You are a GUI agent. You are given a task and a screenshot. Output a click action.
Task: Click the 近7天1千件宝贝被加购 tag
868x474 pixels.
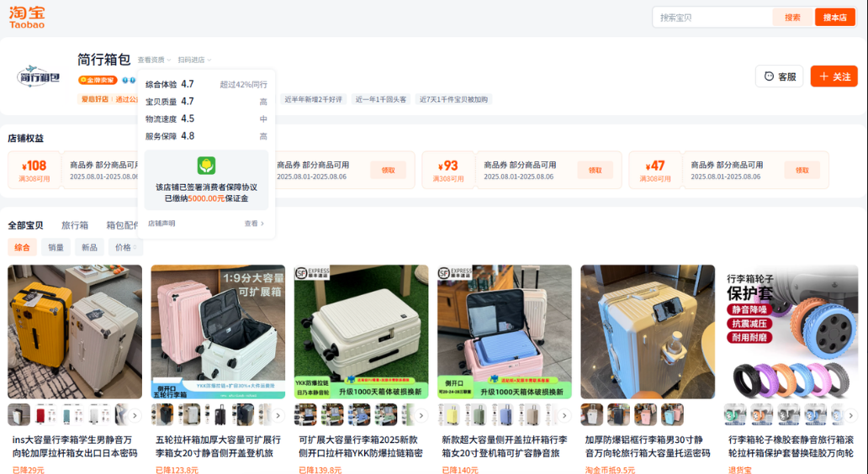point(453,99)
